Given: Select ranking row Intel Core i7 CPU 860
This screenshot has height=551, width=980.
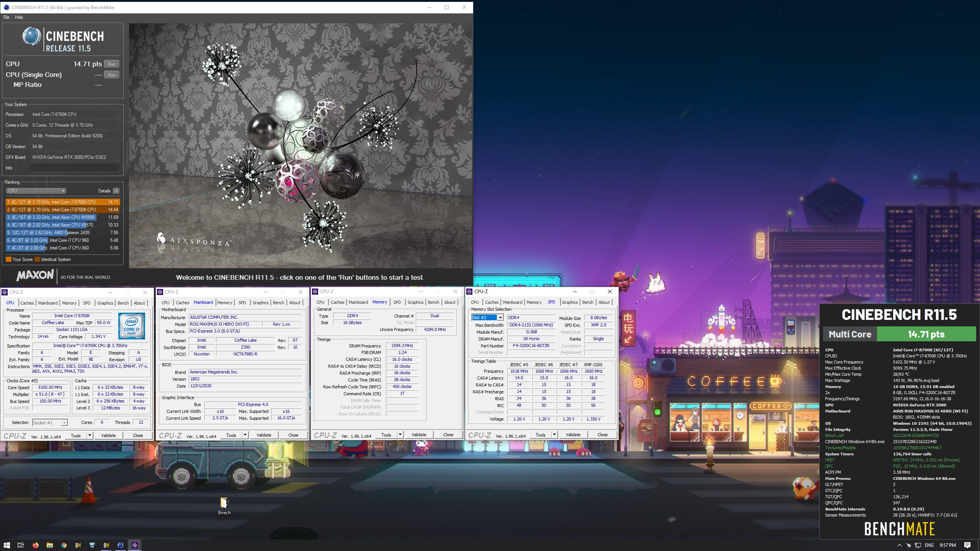Looking at the screenshot, I should point(63,248).
